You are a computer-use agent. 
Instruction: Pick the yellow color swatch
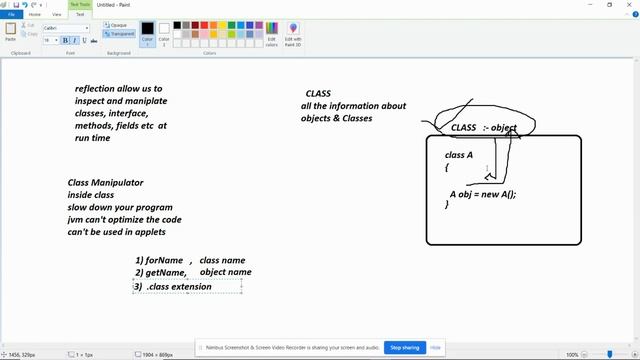pos(222,25)
